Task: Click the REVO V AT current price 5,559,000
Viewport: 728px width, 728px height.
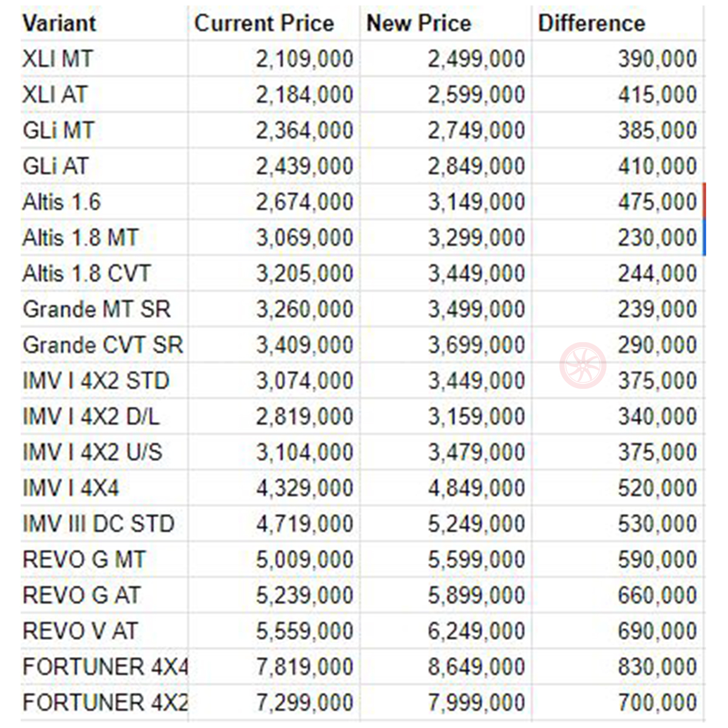Action: [x=274, y=632]
